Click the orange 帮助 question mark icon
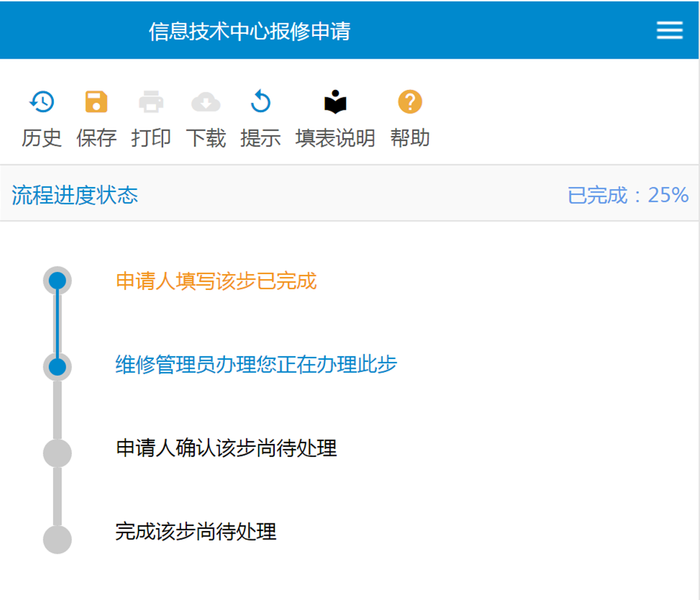 (410, 102)
